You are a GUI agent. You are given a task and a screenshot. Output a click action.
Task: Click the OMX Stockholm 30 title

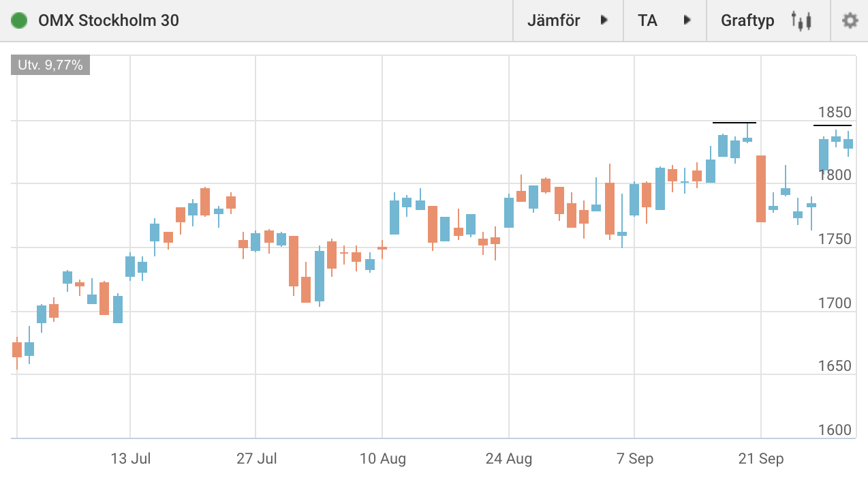pyautogui.click(x=108, y=20)
